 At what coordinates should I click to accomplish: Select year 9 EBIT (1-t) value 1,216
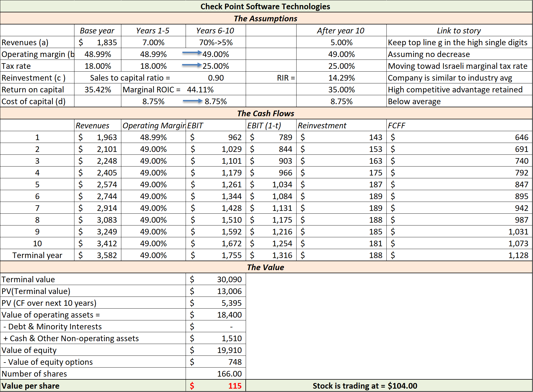click(282, 232)
